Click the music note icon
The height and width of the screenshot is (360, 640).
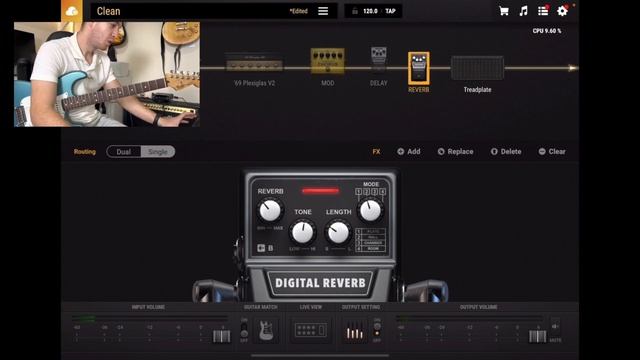[523, 11]
